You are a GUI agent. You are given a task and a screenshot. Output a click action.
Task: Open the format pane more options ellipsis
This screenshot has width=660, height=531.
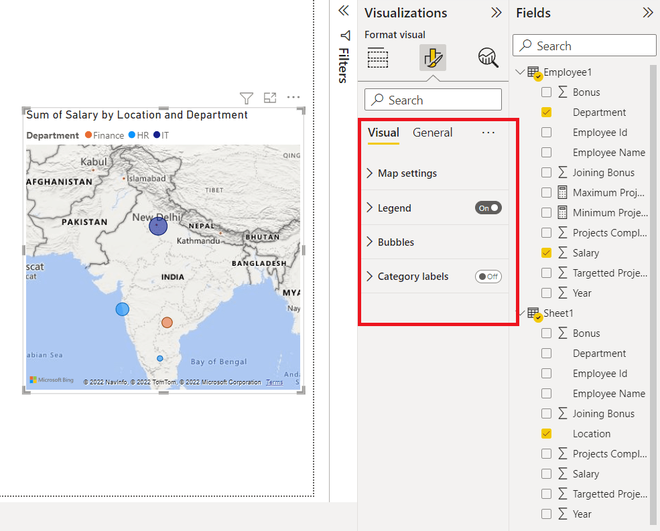[x=488, y=133]
